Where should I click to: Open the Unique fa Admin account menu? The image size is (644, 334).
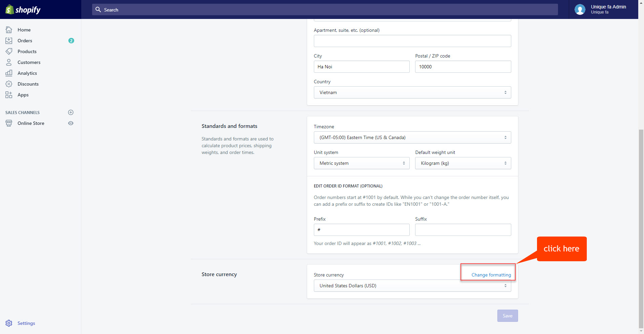(x=604, y=9)
